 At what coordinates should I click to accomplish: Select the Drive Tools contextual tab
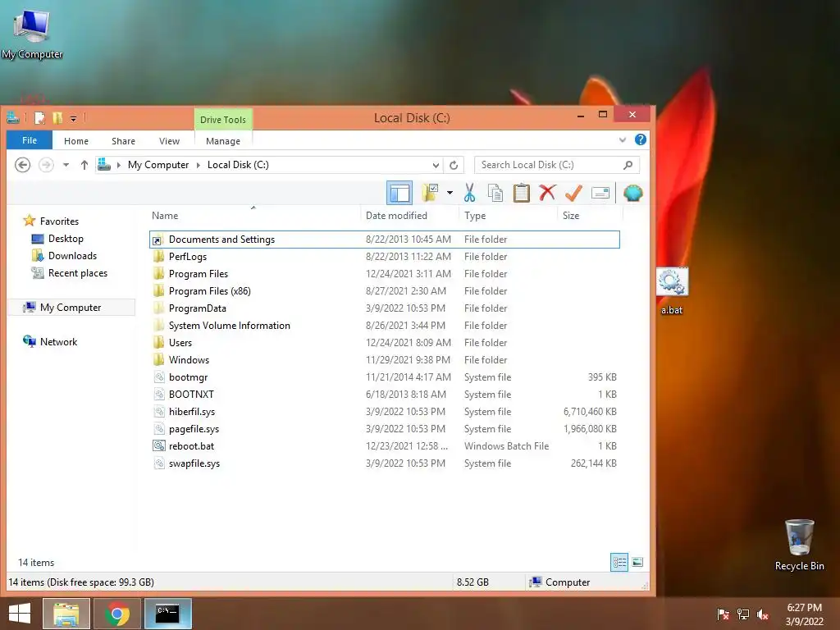[x=223, y=120]
